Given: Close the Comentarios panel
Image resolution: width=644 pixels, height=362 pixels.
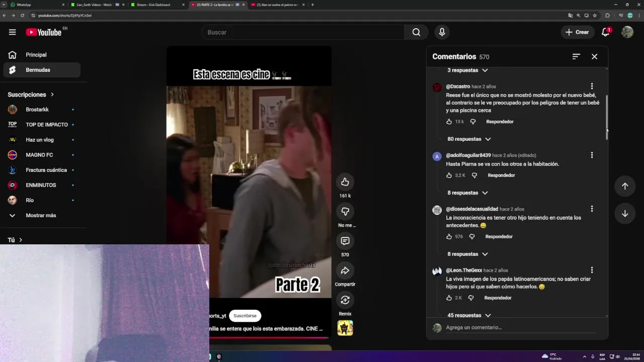Looking at the screenshot, I should (594, 57).
